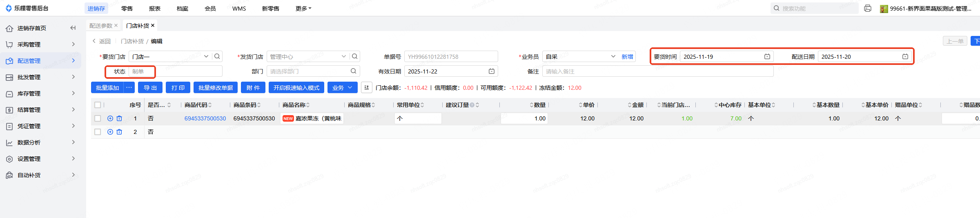
Task: Click the 开启极速输入模式 button
Action: coord(296,87)
